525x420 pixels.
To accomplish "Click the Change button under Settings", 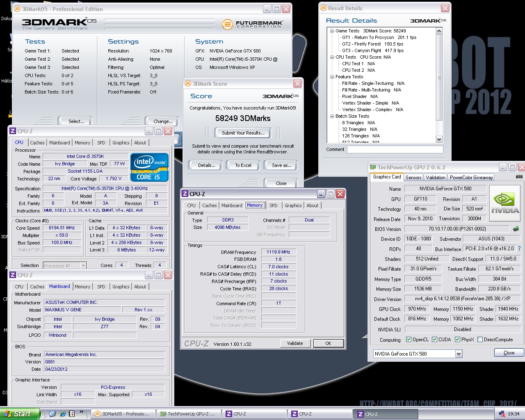I will tap(163, 121).
